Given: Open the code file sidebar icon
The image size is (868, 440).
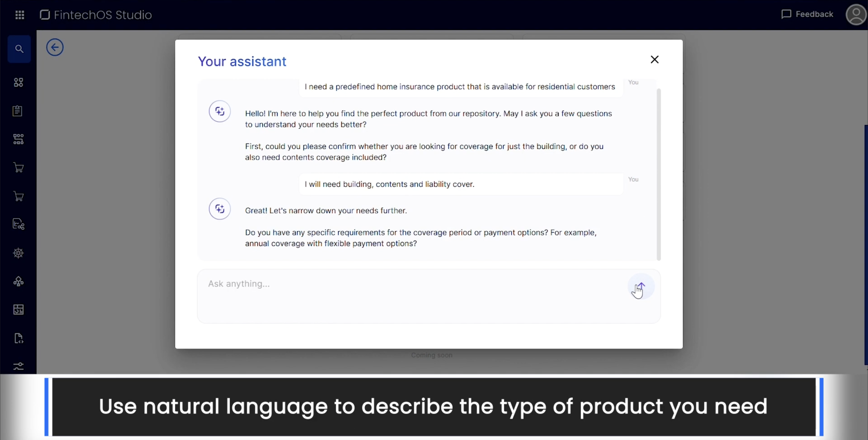Looking at the screenshot, I should pos(19,338).
